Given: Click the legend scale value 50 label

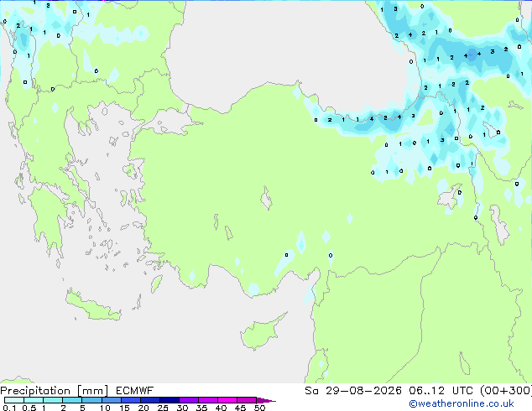Looking at the screenshot, I should coord(259,408).
